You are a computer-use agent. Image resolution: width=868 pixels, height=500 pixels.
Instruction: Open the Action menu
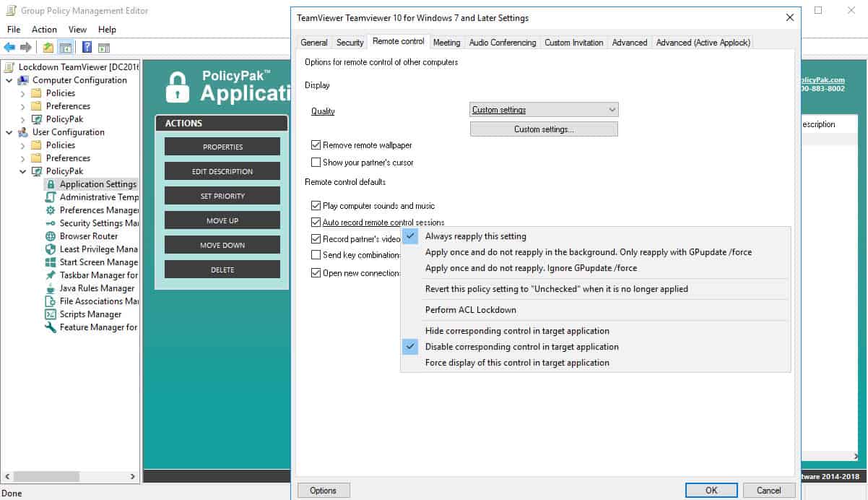[44, 30]
